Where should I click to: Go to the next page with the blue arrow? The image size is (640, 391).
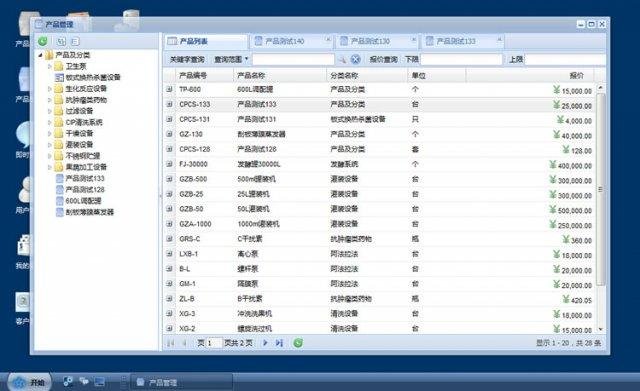265,343
